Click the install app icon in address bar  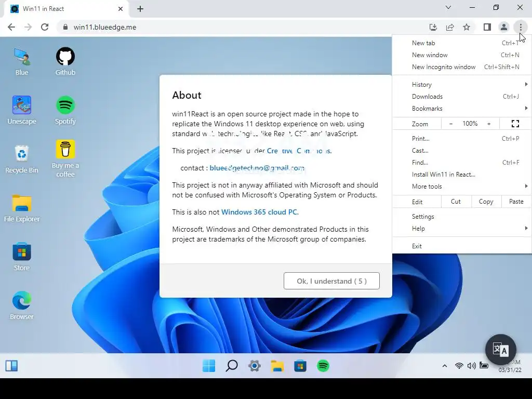[433, 27]
